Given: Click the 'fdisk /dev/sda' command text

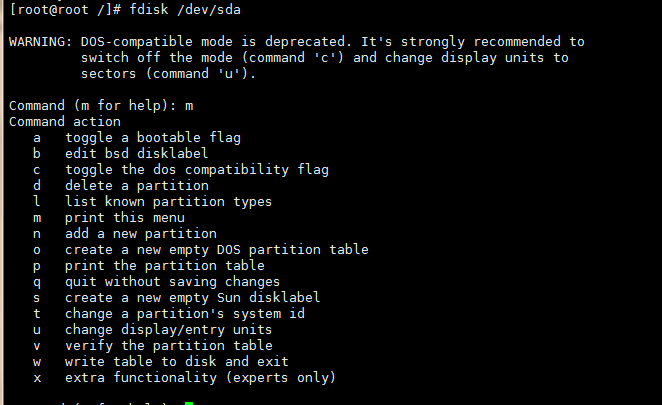Looking at the screenshot, I should coord(185,9).
